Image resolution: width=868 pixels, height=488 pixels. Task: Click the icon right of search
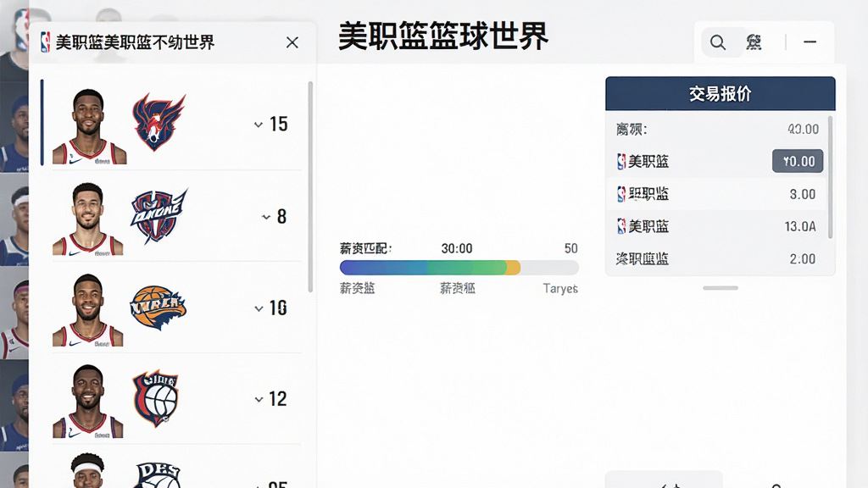coord(754,42)
